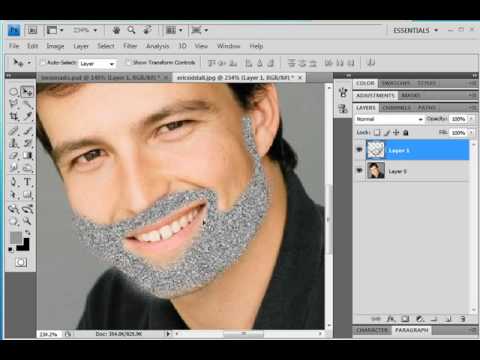
Task: Open the blend mode Normal dropdown
Action: pyautogui.click(x=389, y=119)
